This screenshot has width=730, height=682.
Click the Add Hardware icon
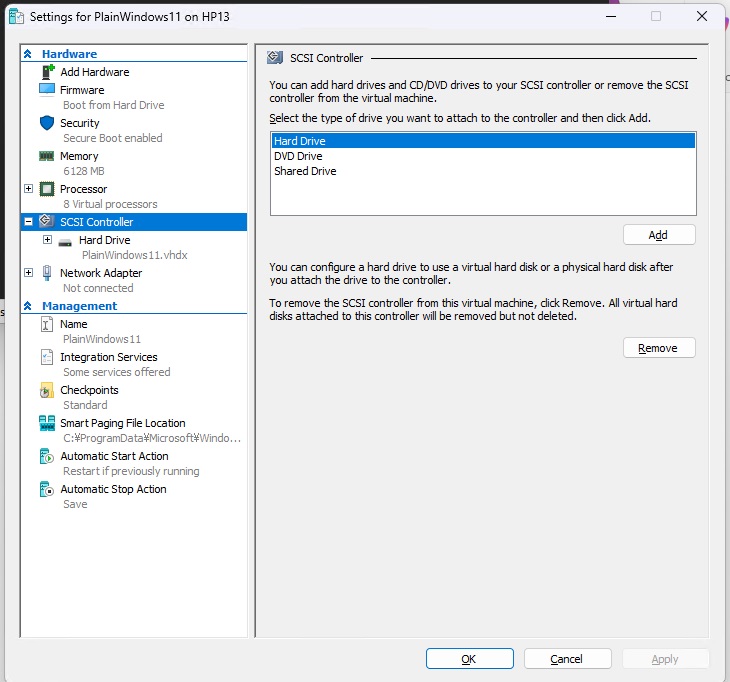tap(47, 72)
